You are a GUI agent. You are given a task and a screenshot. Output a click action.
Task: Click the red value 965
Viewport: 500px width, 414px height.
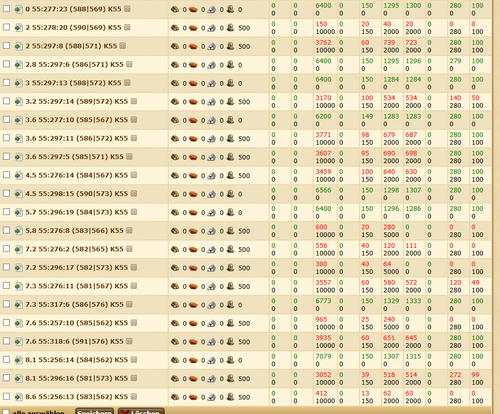pos(321,319)
